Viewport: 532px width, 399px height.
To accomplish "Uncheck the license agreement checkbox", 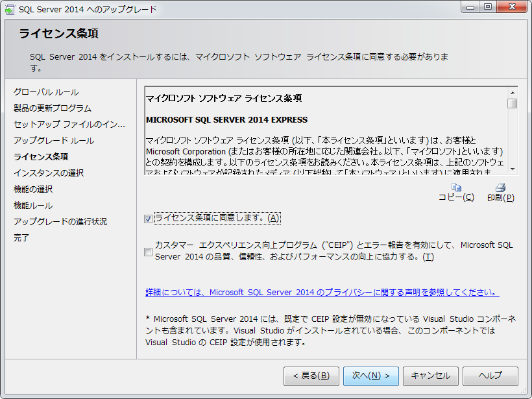I will coord(149,219).
